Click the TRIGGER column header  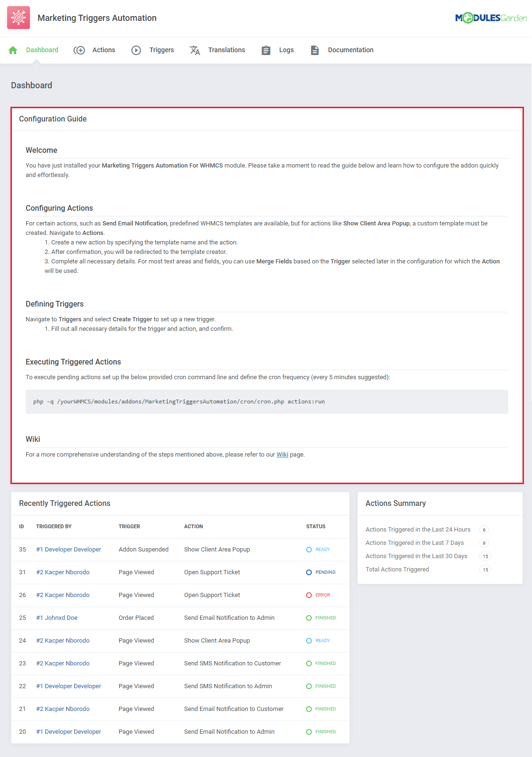tap(129, 526)
